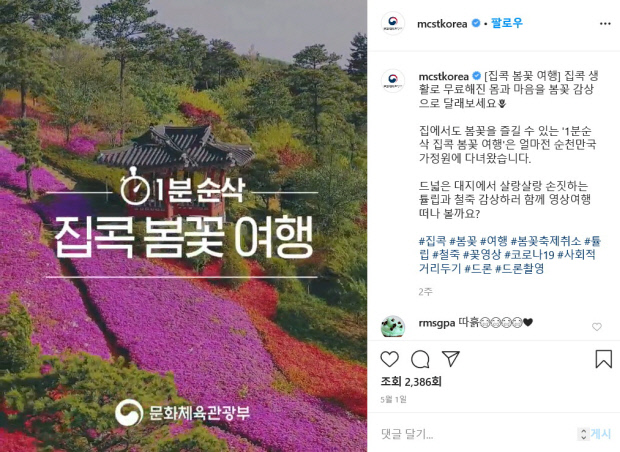Open rmsgpa's mint ice cream avatar

[x=393, y=327]
